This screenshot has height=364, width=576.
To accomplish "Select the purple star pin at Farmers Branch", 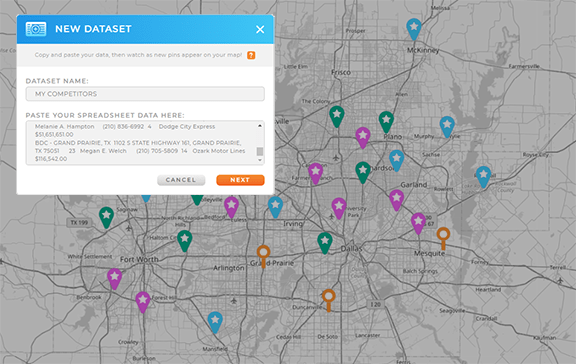I will (x=315, y=173).
